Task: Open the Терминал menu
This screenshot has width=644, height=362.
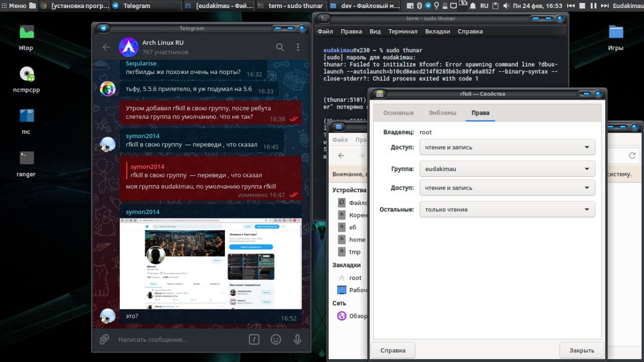Action: point(403,31)
